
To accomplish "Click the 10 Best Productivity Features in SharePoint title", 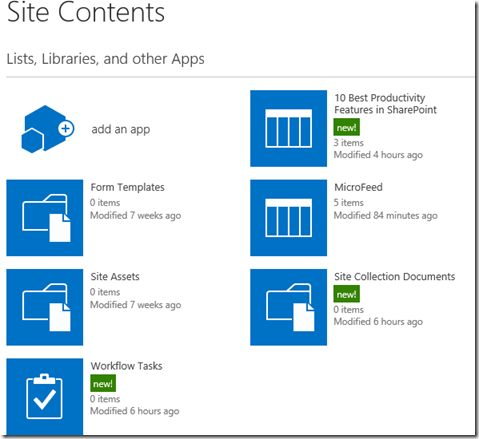I will [x=385, y=104].
